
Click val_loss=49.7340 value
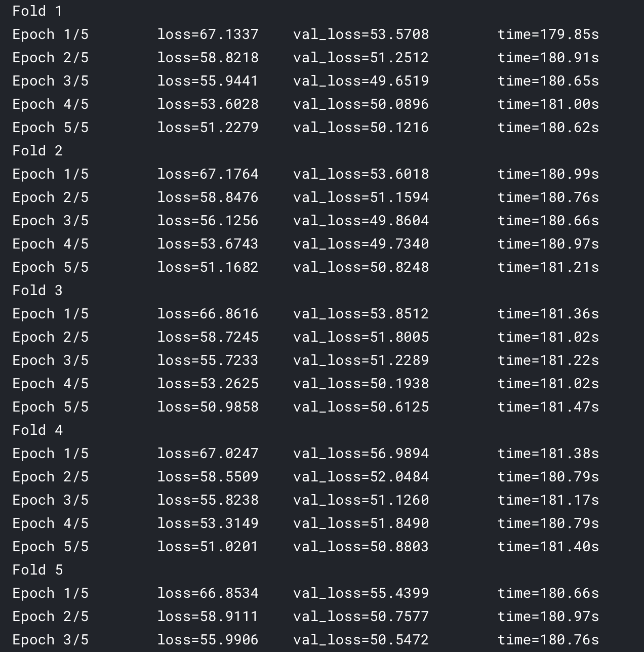coord(360,244)
